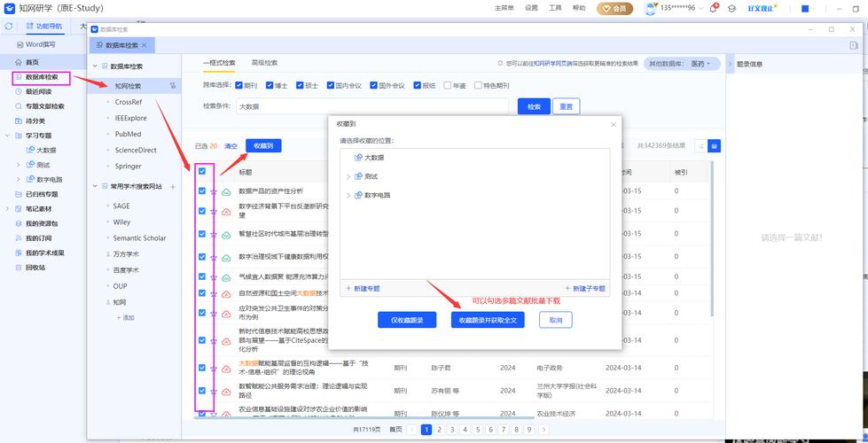Image resolution: width=868 pixels, height=443 pixels.
Task: Click cloud icon for 数智赋能公共服务需求治理 row
Action: [x=226, y=392]
